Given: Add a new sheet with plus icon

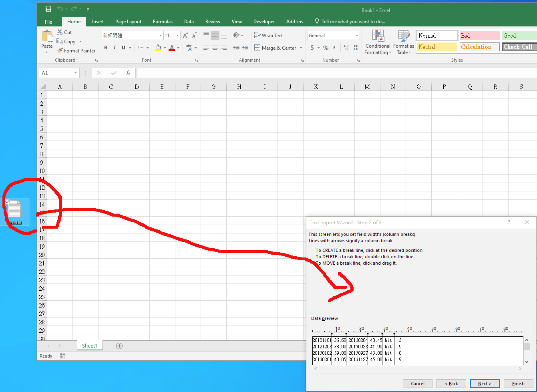Looking at the screenshot, I should click(x=119, y=346).
